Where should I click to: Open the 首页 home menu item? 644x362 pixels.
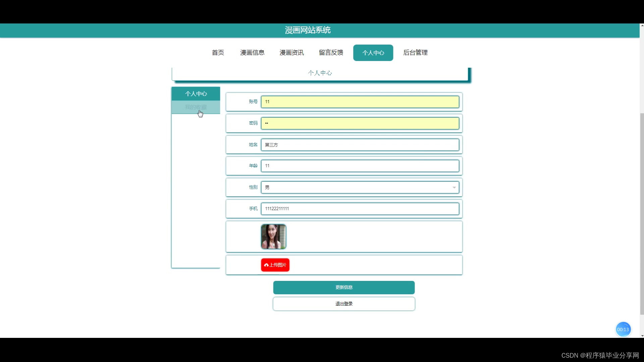(x=218, y=53)
